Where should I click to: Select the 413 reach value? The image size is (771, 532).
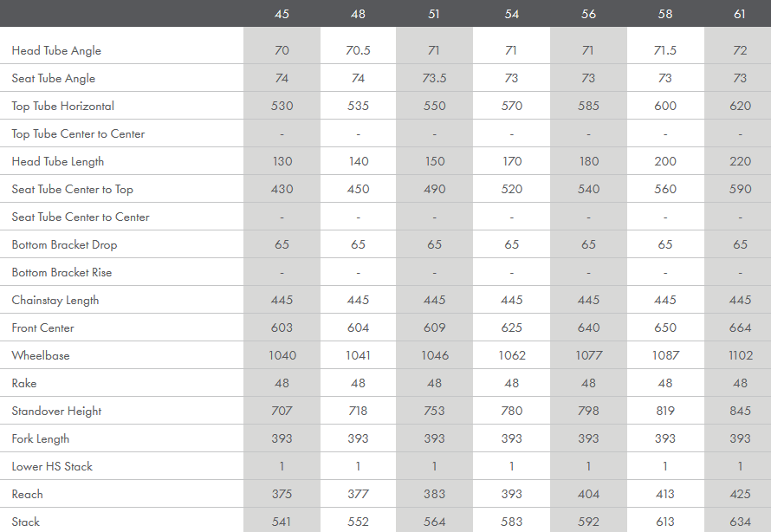coord(665,495)
